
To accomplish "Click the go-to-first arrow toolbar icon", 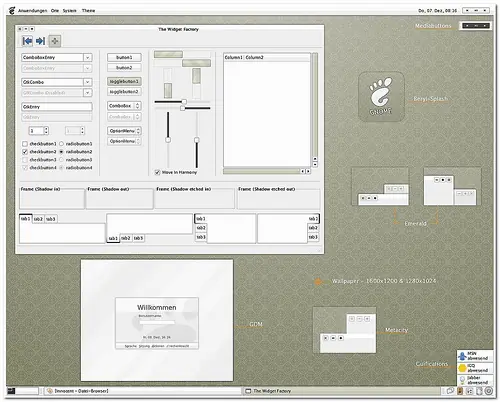I will coord(27,41).
